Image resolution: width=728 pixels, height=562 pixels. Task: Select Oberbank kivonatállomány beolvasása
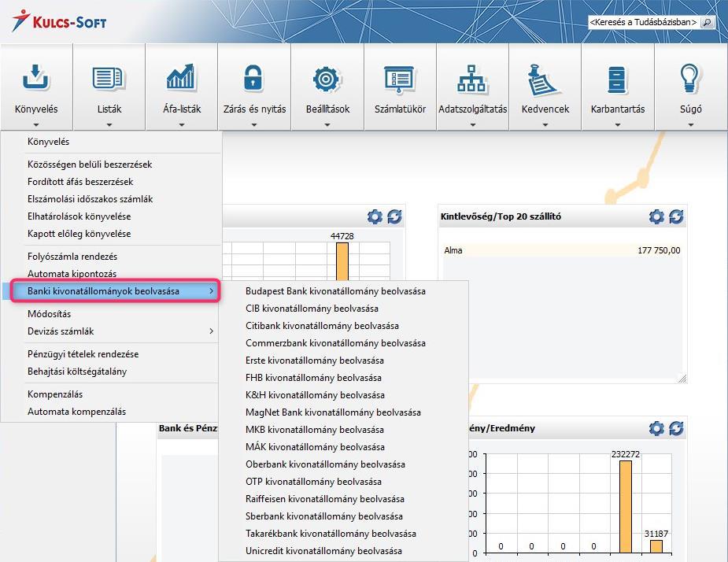click(x=344, y=464)
